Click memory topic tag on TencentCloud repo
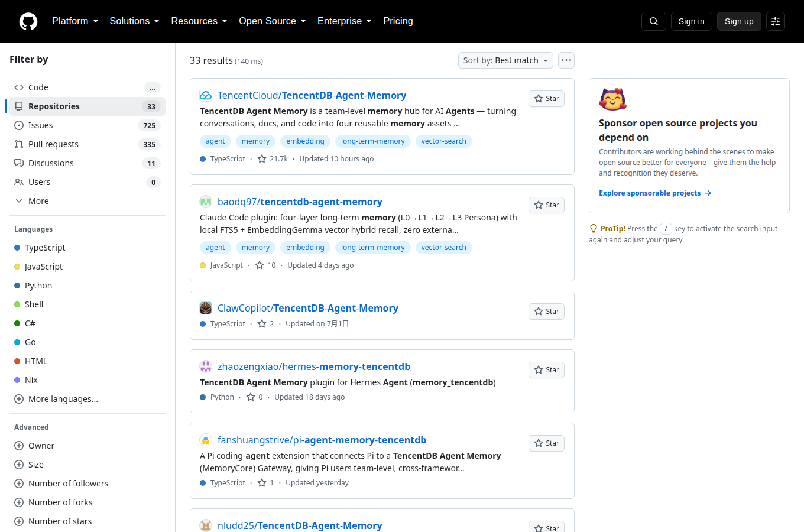 pos(255,141)
